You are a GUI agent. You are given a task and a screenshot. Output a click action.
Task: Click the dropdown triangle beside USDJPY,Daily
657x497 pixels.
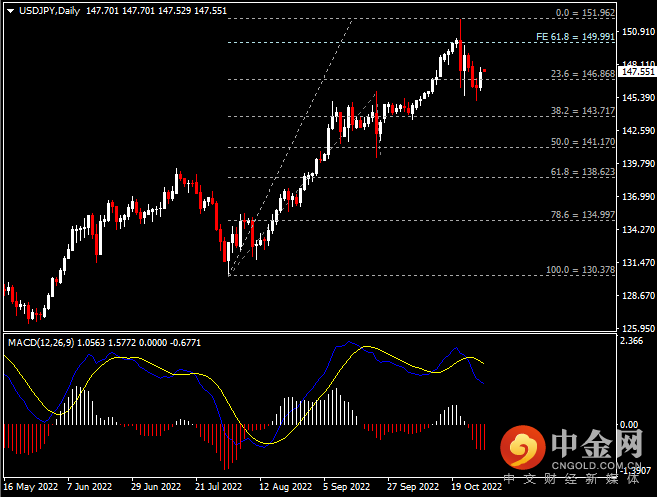coord(11,11)
